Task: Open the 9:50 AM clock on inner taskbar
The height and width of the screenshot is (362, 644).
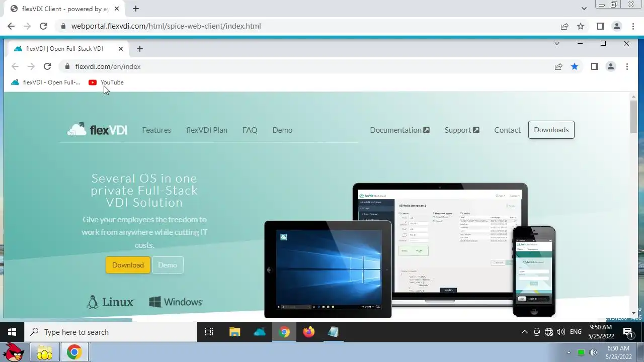Action: coord(600,332)
